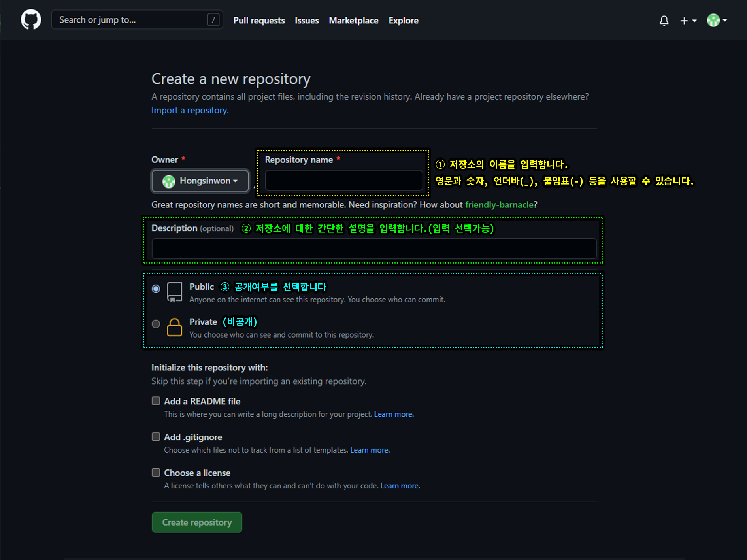Click the Public repository book icon
The height and width of the screenshot is (560, 747).
click(174, 292)
